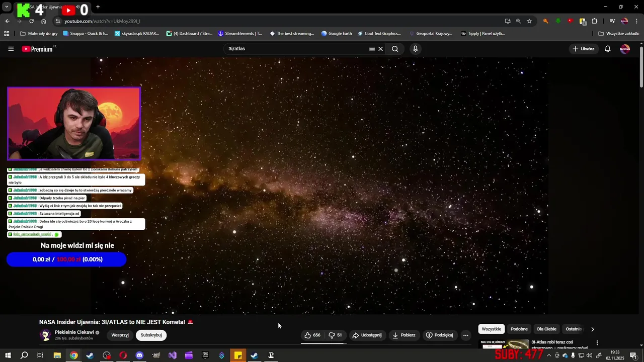644x362 pixels.
Task: Open the Google Earth bookmark
Action: click(x=337, y=34)
